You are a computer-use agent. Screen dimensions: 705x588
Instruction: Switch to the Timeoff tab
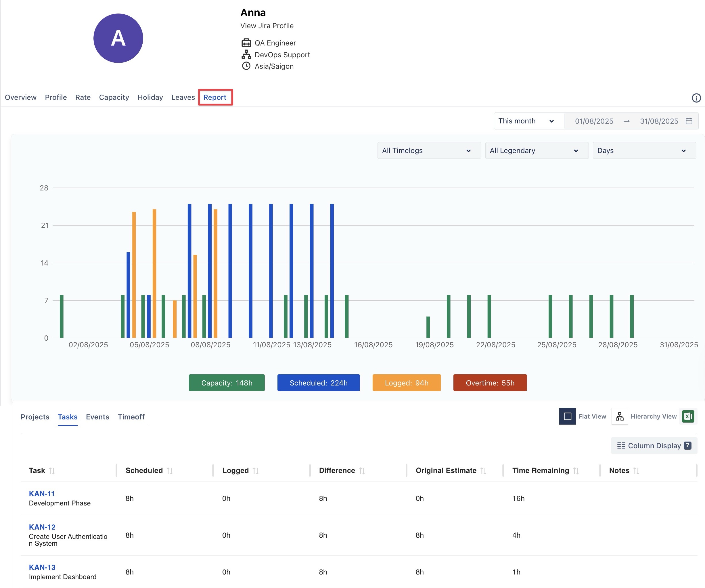(x=131, y=417)
